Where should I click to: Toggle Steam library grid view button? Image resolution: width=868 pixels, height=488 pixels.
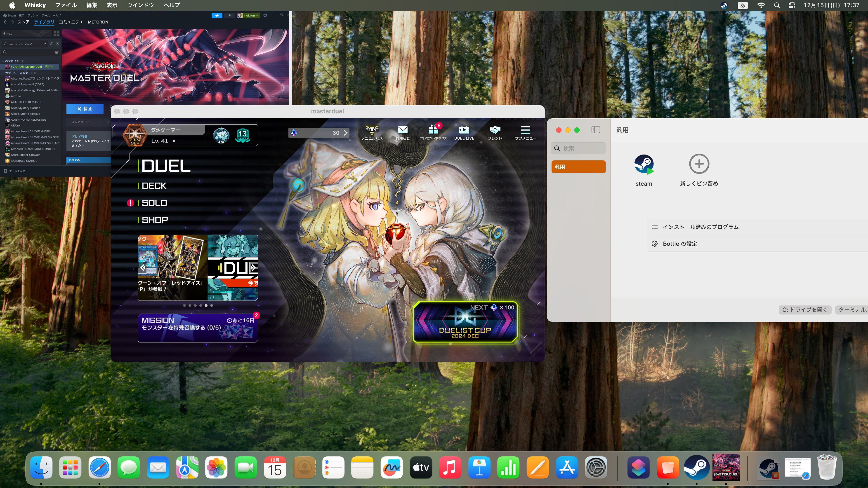tap(56, 33)
